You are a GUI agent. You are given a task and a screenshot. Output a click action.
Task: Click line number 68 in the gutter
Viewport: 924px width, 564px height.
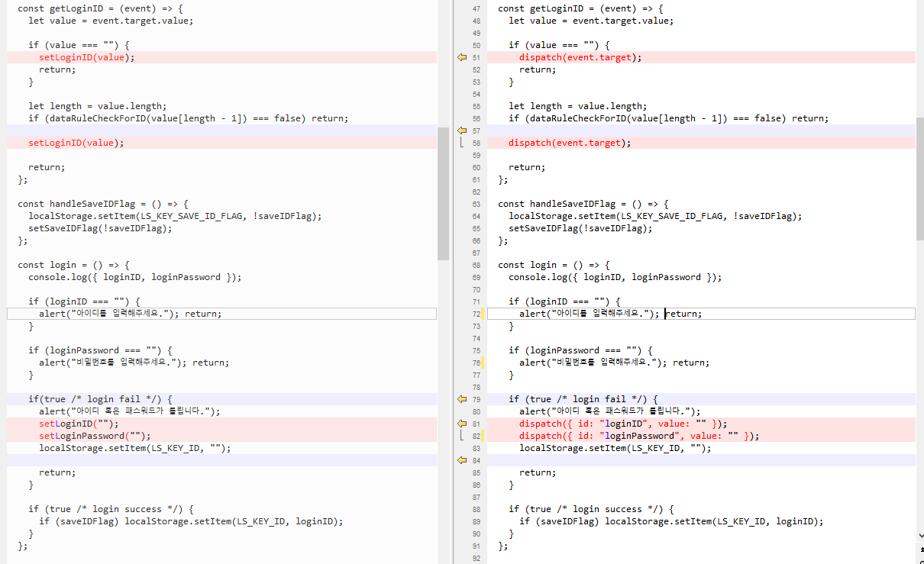pyautogui.click(x=477, y=265)
